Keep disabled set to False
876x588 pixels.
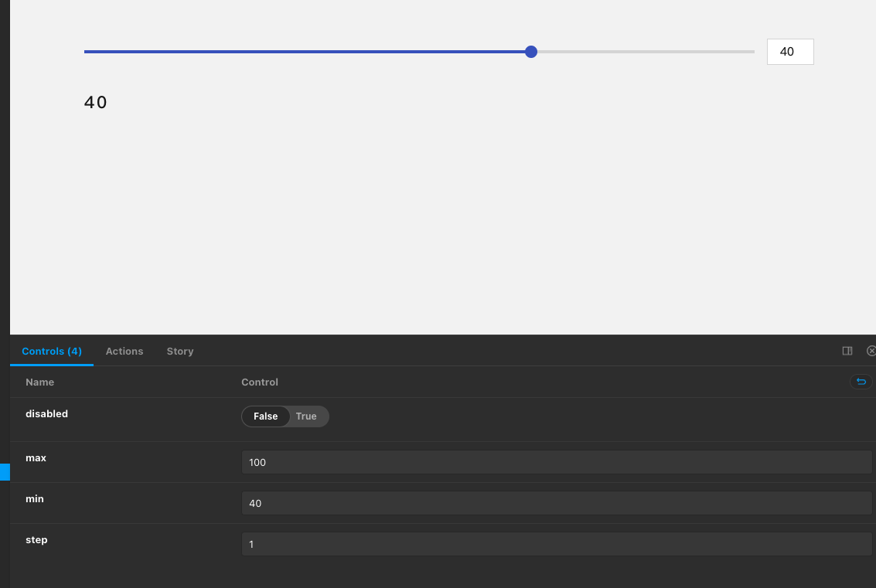click(x=265, y=416)
